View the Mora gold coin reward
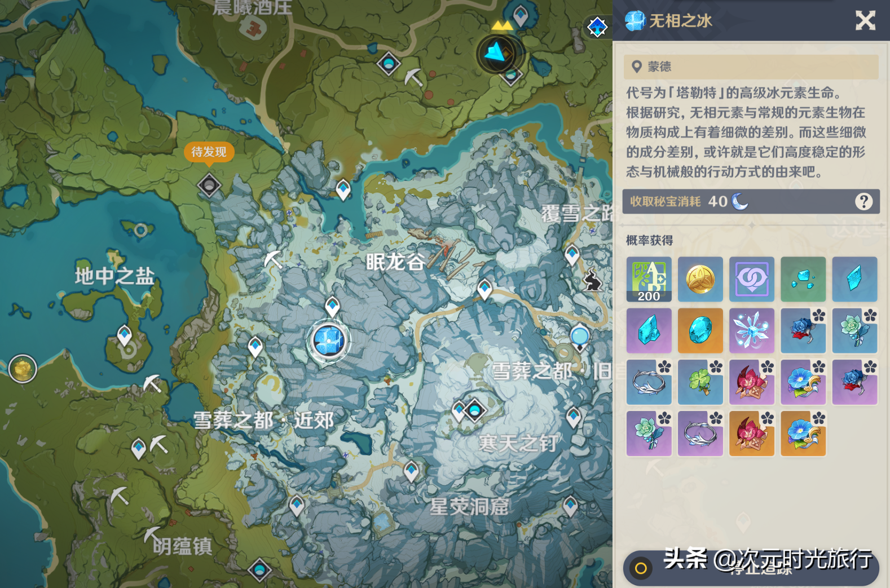The width and height of the screenshot is (890, 588). (x=700, y=280)
